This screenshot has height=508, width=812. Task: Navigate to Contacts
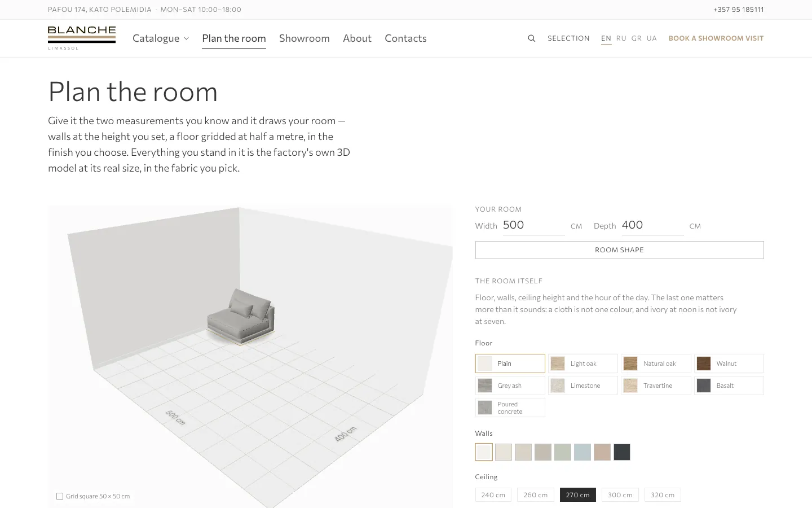(405, 38)
